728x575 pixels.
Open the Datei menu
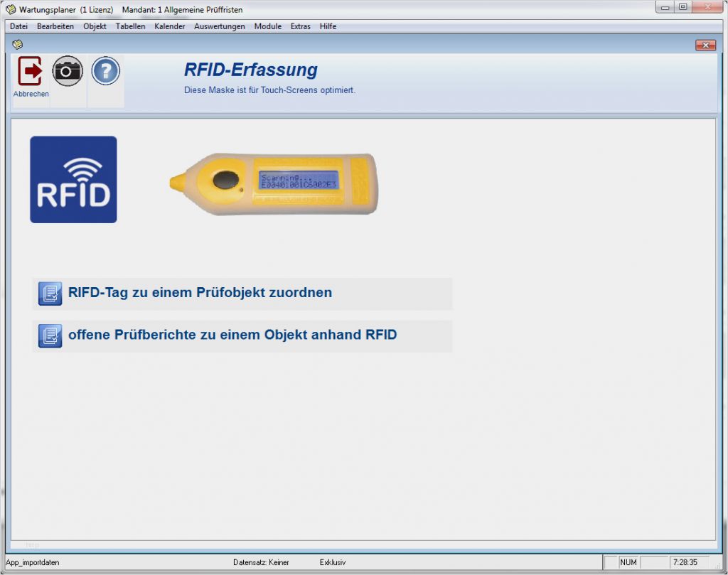pos(18,26)
